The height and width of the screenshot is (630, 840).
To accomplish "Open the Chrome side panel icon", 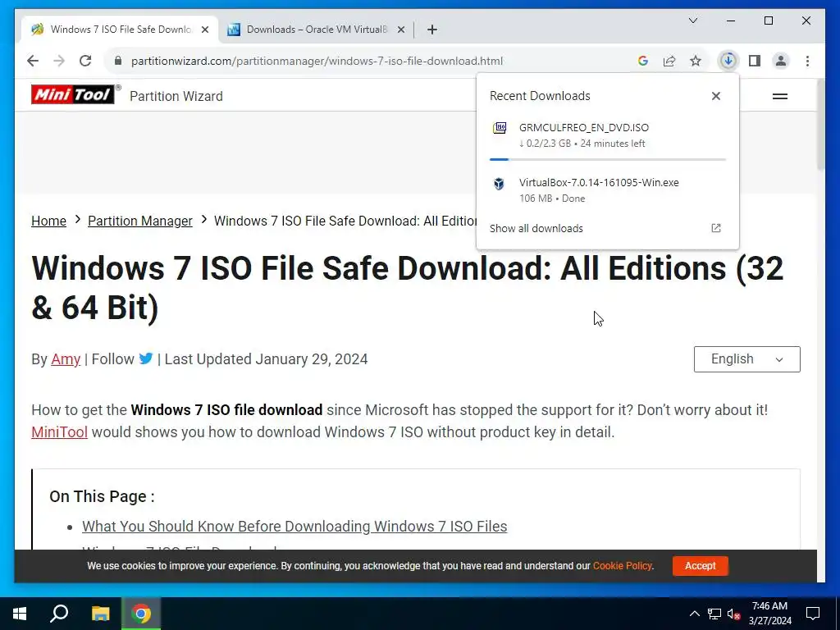I will [755, 61].
